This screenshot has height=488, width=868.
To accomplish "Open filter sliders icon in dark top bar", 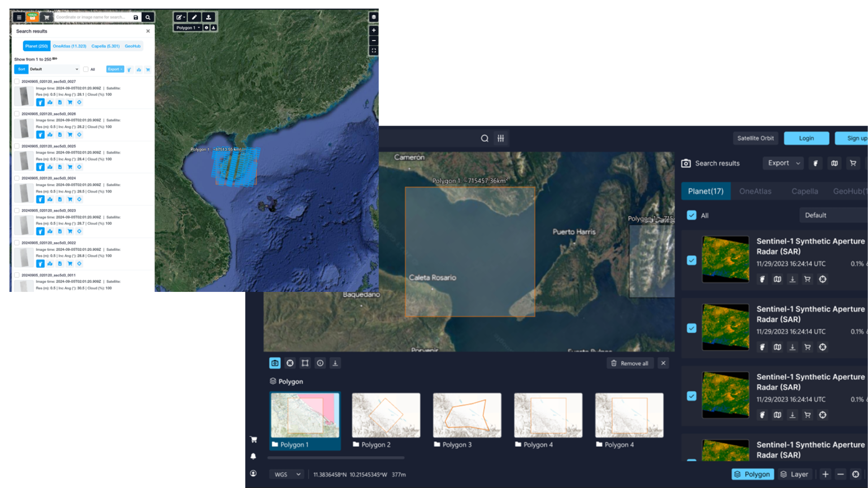I will 501,138.
